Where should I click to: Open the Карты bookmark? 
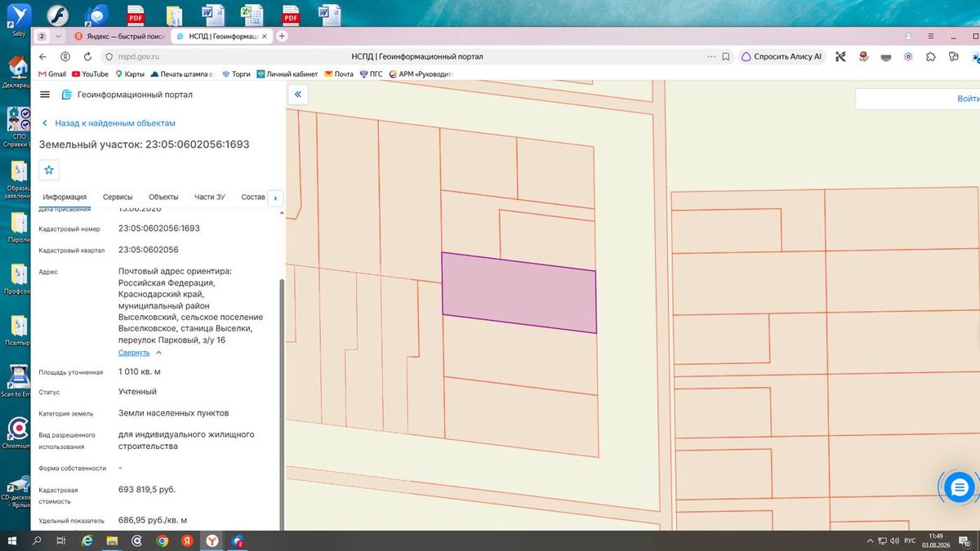pos(130,74)
